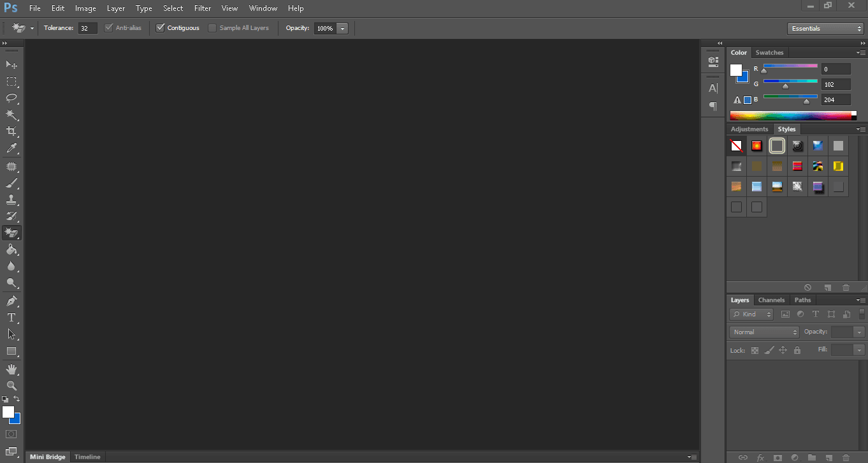The height and width of the screenshot is (463, 868).
Task: Toggle the Contiguous checkbox
Action: pyautogui.click(x=161, y=27)
